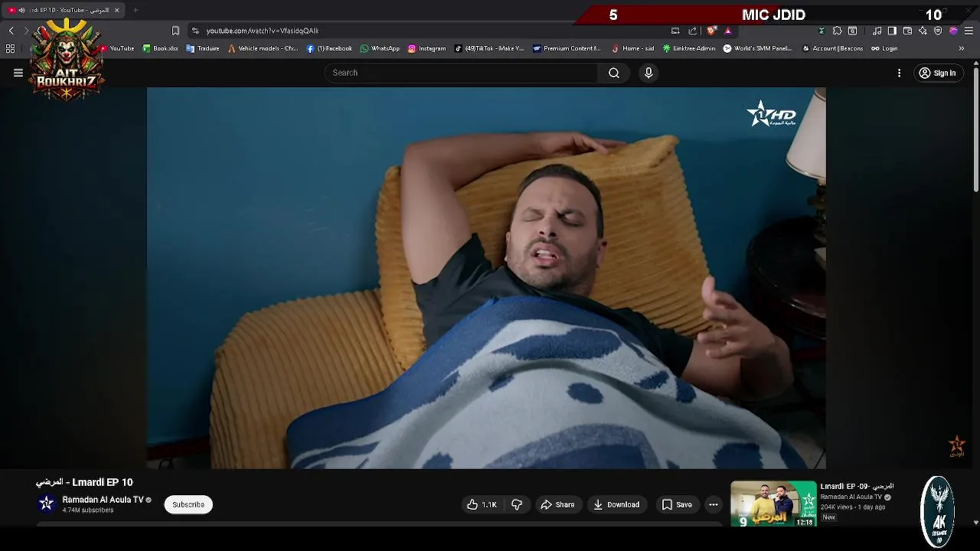The image size is (980, 551).
Task: Click the scrollbar down arrow
Action: point(975,523)
